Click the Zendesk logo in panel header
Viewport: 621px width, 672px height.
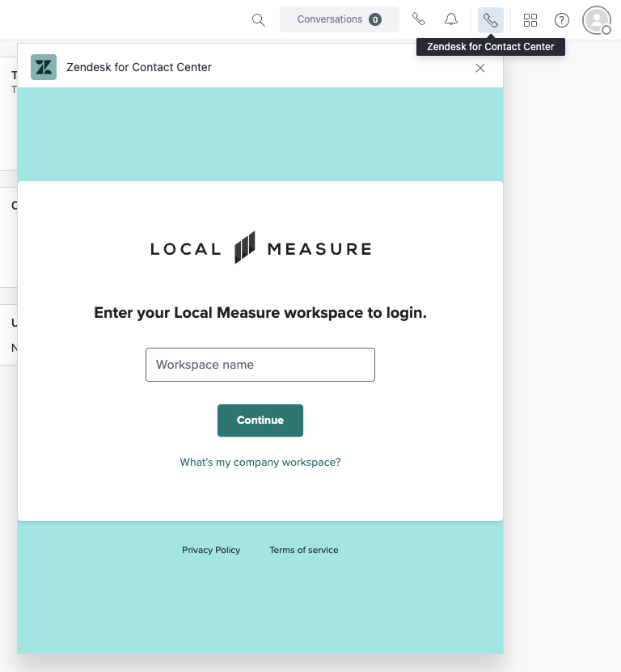(x=44, y=67)
